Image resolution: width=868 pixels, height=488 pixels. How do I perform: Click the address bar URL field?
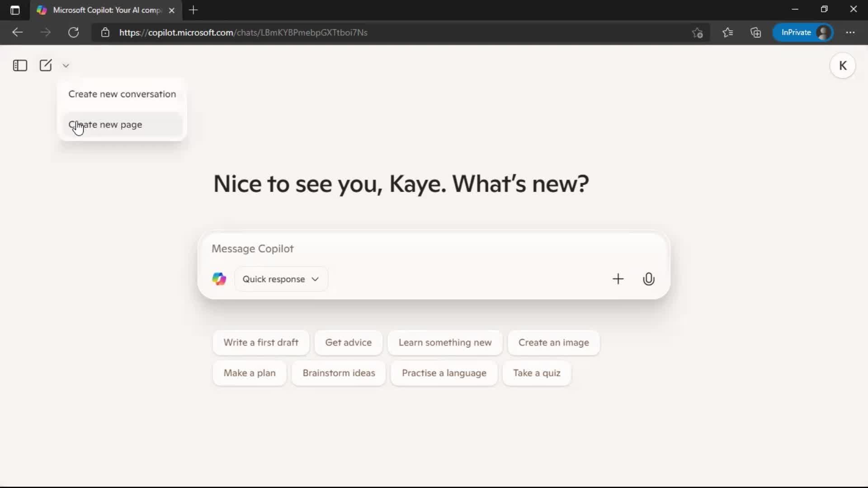(x=316, y=32)
